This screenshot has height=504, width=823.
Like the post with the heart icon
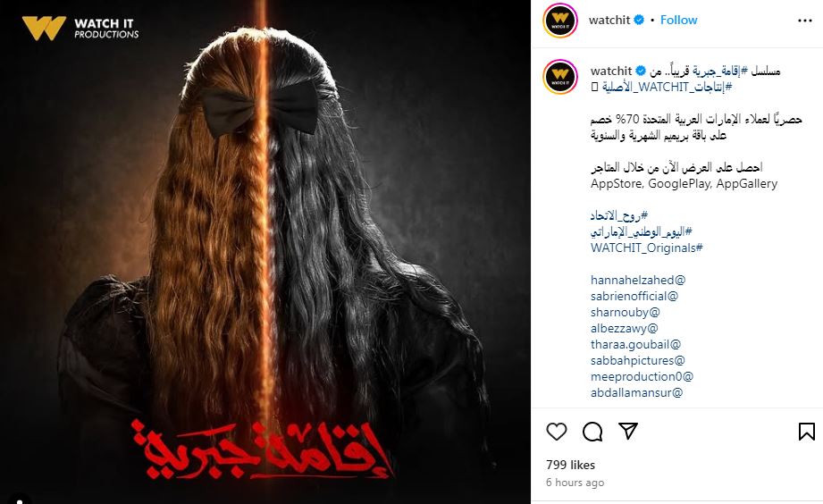tap(557, 432)
